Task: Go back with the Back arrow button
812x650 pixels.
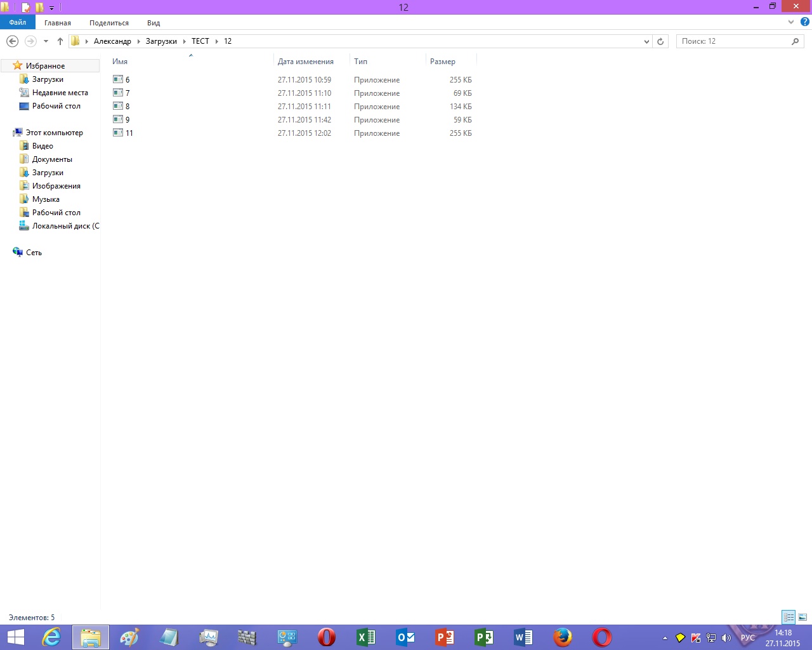Action: [12, 41]
